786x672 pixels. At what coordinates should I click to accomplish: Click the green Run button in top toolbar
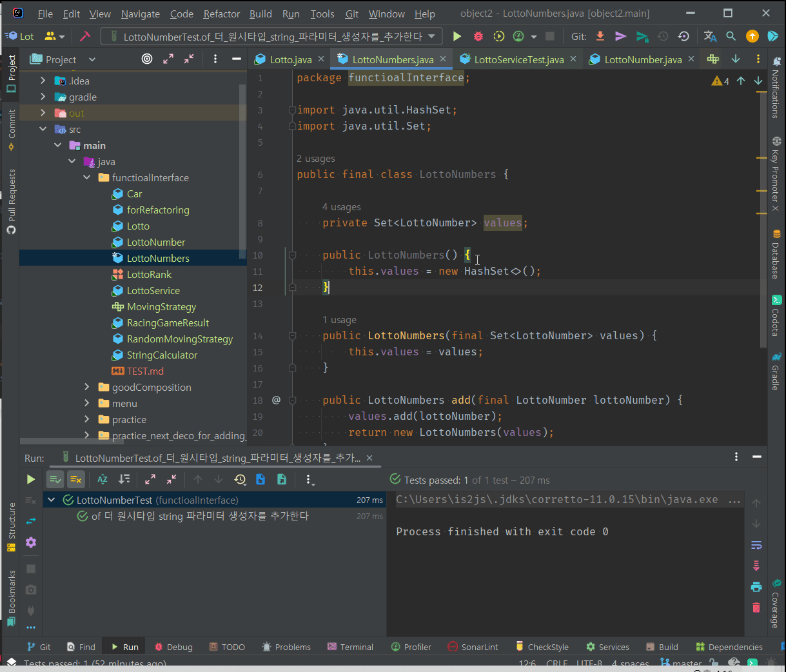click(457, 37)
